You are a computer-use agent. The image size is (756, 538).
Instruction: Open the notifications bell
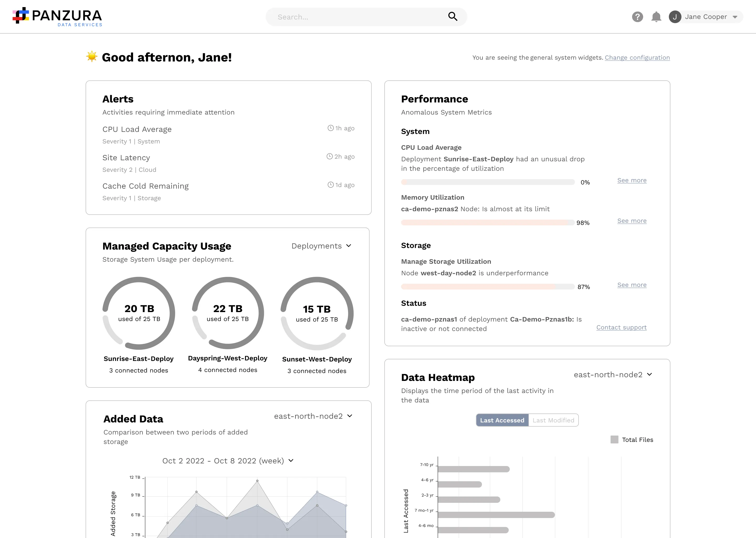pyautogui.click(x=656, y=17)
